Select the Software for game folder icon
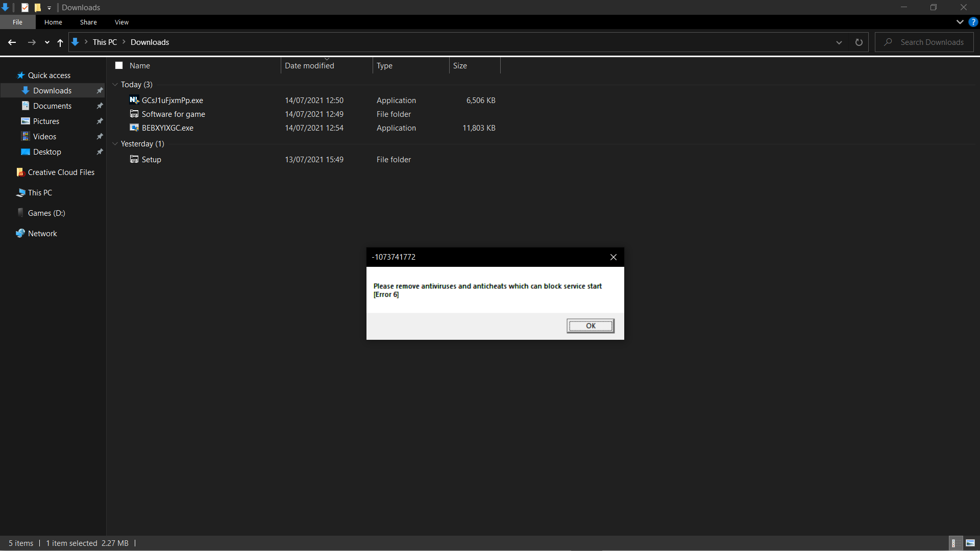This screenshot has height=551, width=980. click(134, 114)
